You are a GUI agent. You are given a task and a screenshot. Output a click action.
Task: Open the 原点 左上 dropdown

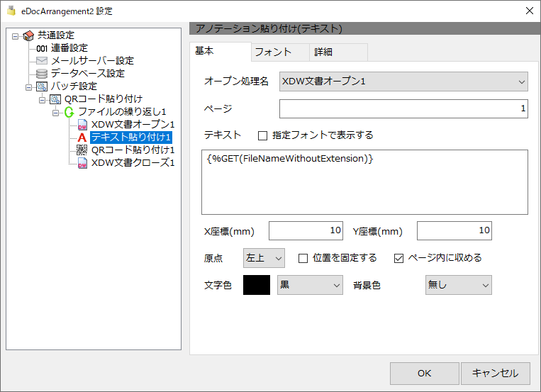pyautogui.click(x=264, y=258)
